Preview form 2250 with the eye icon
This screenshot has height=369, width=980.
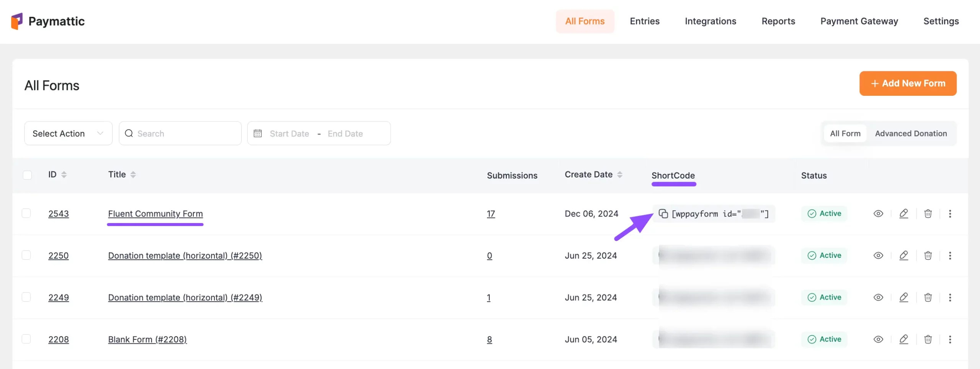(878, 256)
